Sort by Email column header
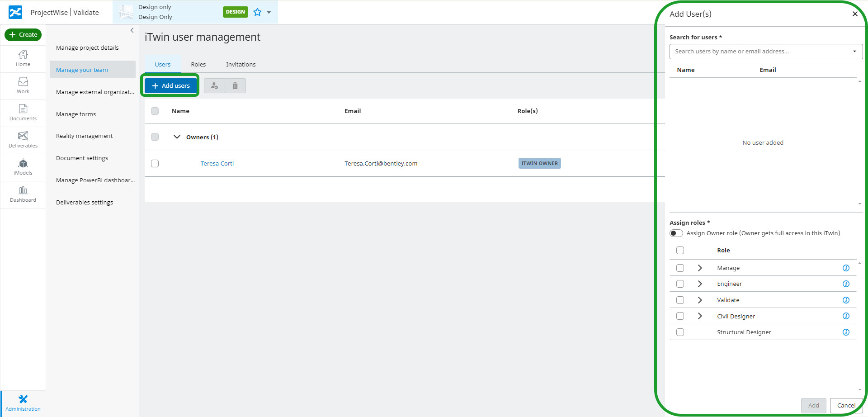Image resolution: width=868 pixels, height=417 pixels. point(353,111)
